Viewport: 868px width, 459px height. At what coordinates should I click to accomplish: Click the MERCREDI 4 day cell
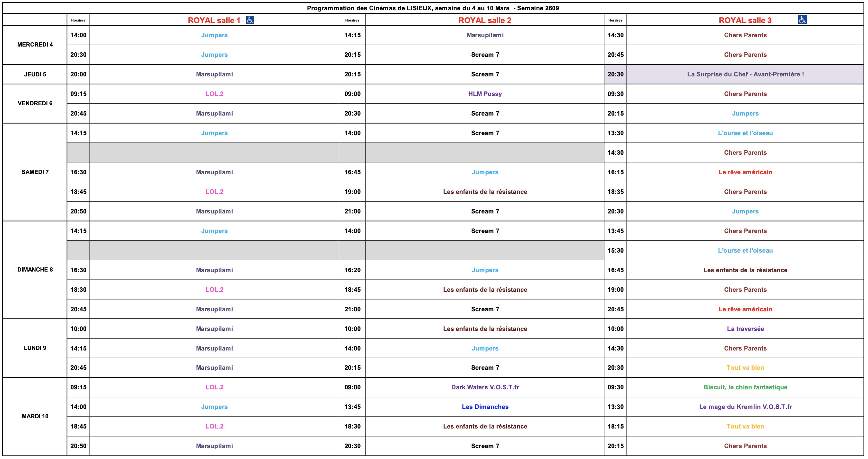[35, 45]
